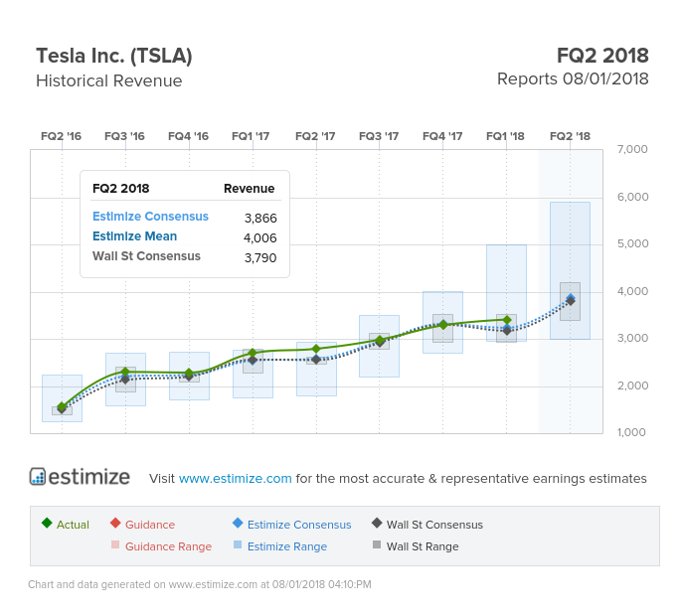Viewport: 681px width, 616px height.
Task: Click the FQ2 '16 quarter label
Action: (61, 136)
